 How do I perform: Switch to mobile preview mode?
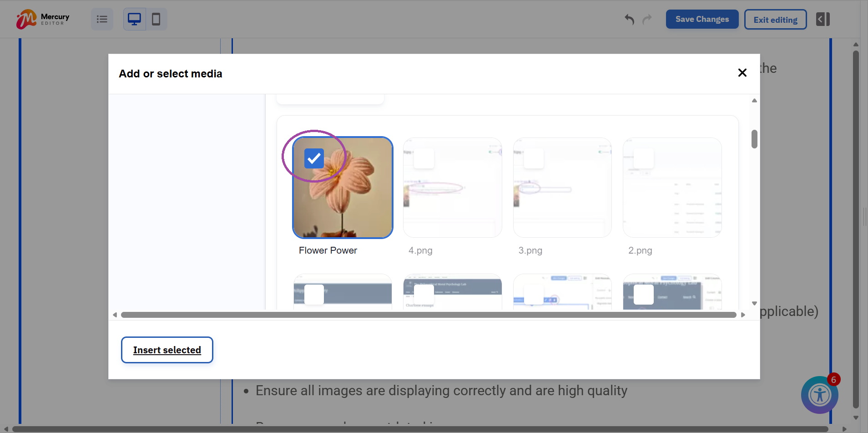tap(156, 19)
